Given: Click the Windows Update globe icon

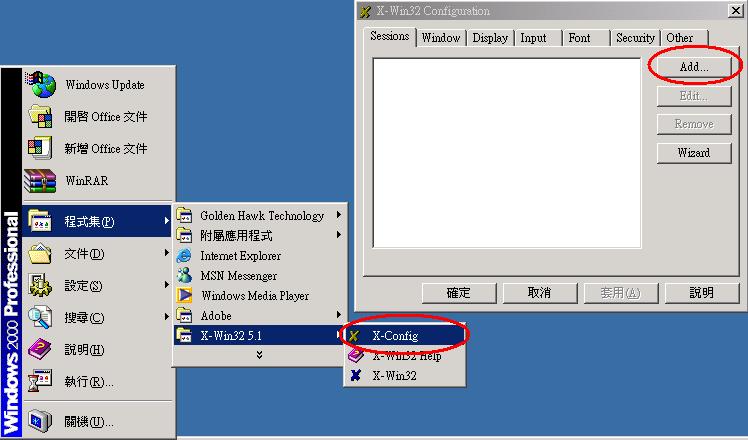Looking at the screenshot, I should coord(41,84).
